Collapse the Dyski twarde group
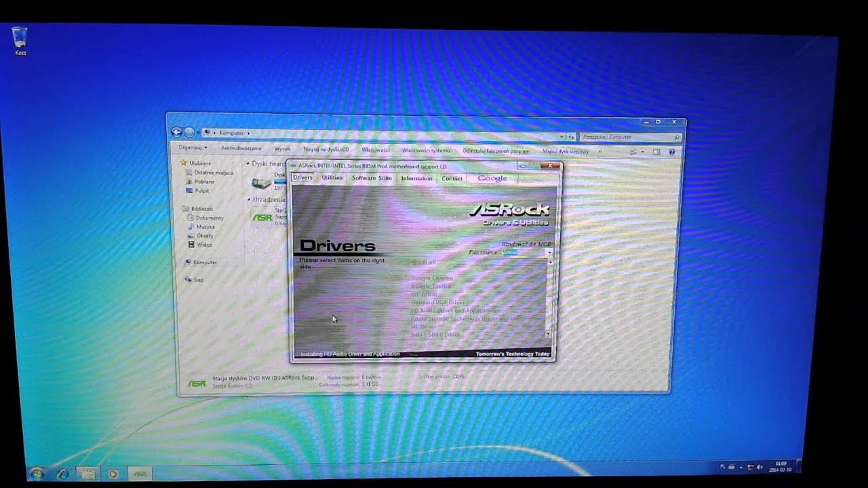This screenshot has width=868, height=488. pyautogui.click(x=248, y=163)
